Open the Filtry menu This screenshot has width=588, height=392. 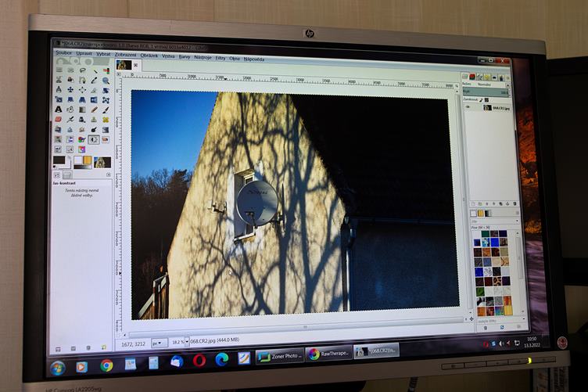[220, 58]
